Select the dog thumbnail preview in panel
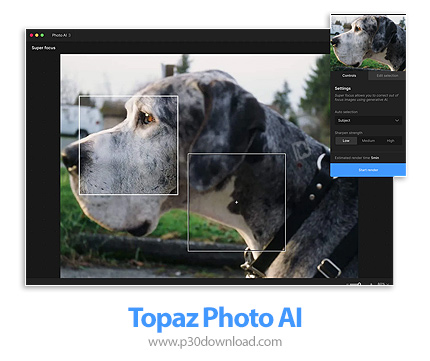Image resolution: width=430 pixels, height=361 pixels. pos(368,43)
